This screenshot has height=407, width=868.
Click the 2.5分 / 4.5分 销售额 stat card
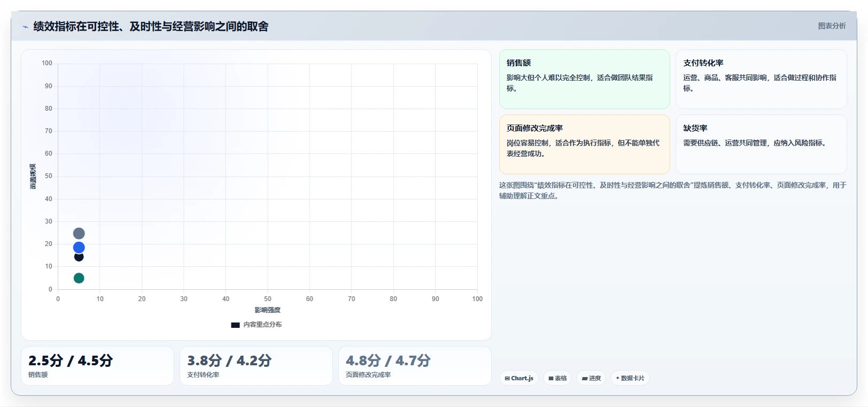(x=97, y=366)
